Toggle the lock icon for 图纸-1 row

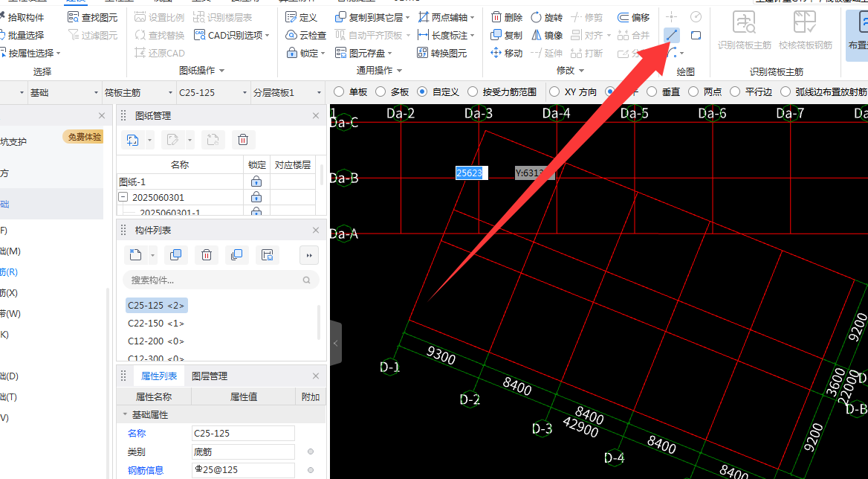pos(256,181)
